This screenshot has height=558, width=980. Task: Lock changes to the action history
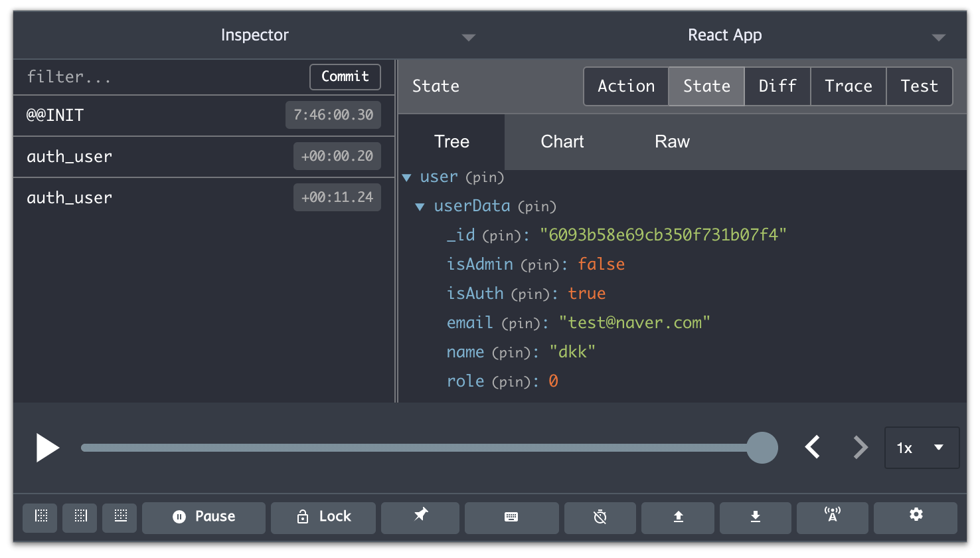tap(323, 516)
